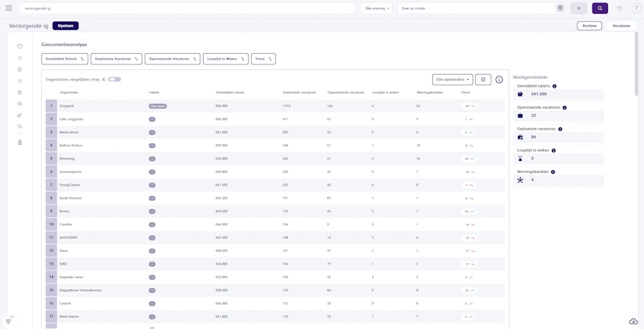
Task: Click the cloud download icon
Action: click(634, 321)
